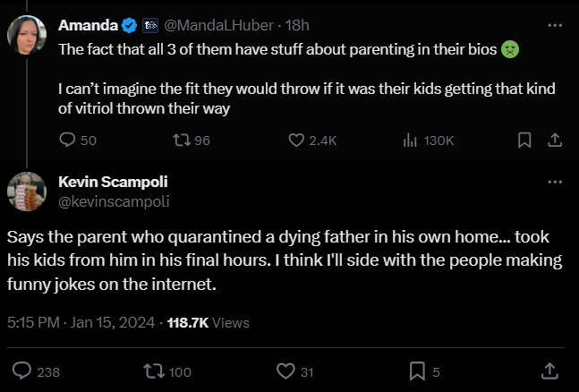Share Kevin Scampoli's tweet

click(548, 371)
